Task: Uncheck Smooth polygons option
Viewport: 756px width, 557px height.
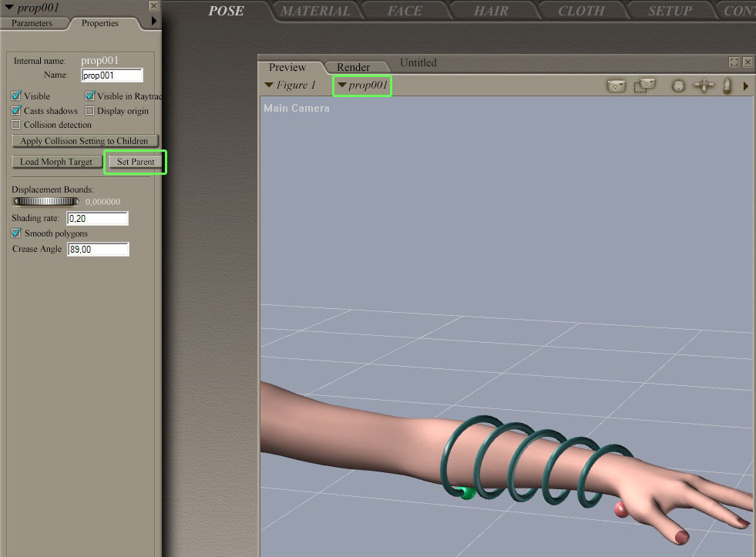Action: 17,233
